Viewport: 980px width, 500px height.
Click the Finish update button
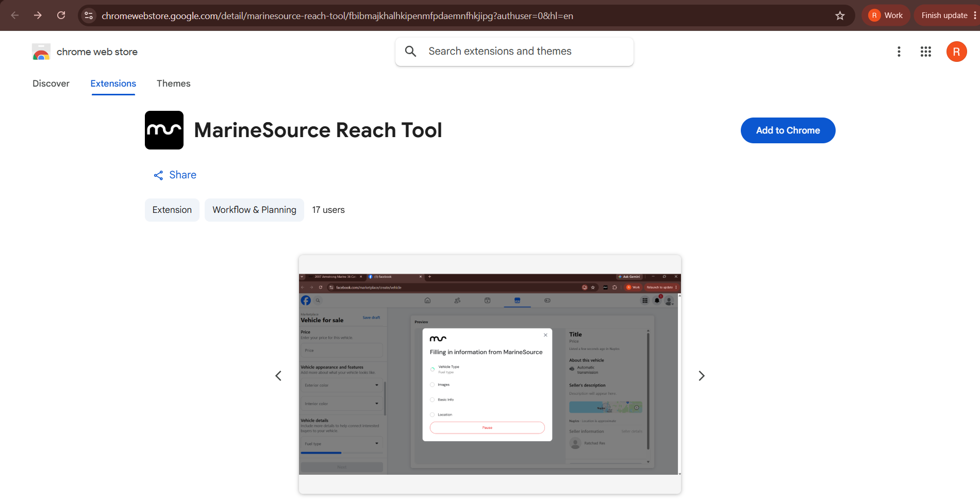point(944,15)
